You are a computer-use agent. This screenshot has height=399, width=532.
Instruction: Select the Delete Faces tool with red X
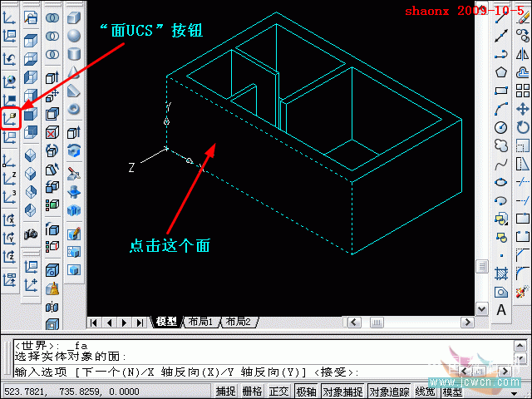[52, 132]
